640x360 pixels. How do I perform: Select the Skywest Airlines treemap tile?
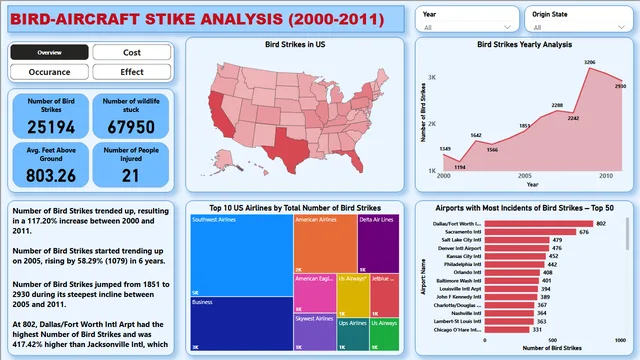315,332
